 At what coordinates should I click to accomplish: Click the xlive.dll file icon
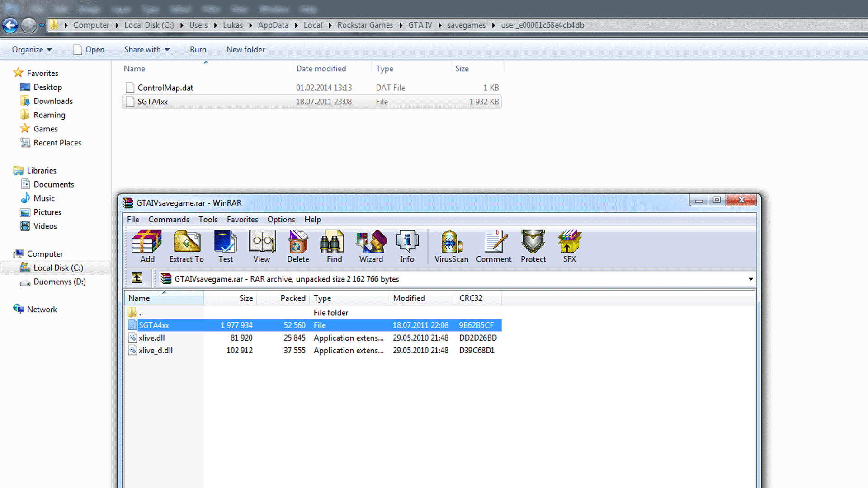132,338
